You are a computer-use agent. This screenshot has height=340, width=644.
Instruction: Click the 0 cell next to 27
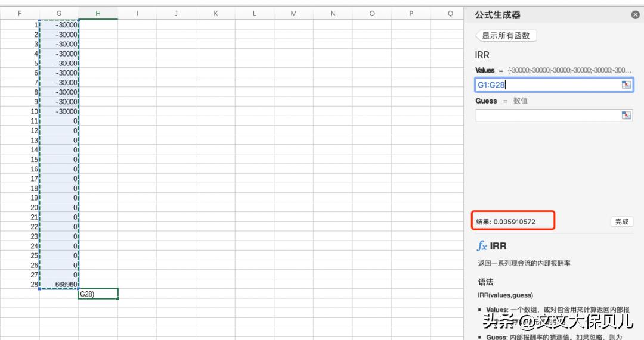pos(58,275)
